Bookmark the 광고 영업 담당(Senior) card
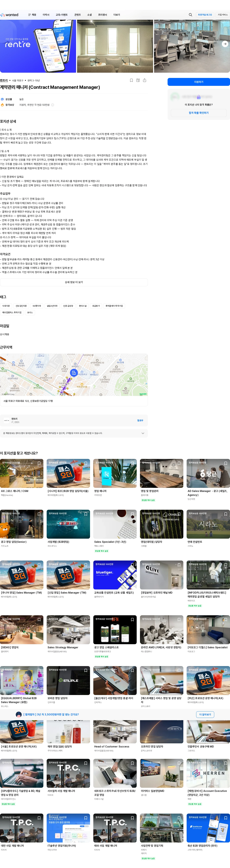The height and width of the screenshot is (868, 230). click(39, 514)
